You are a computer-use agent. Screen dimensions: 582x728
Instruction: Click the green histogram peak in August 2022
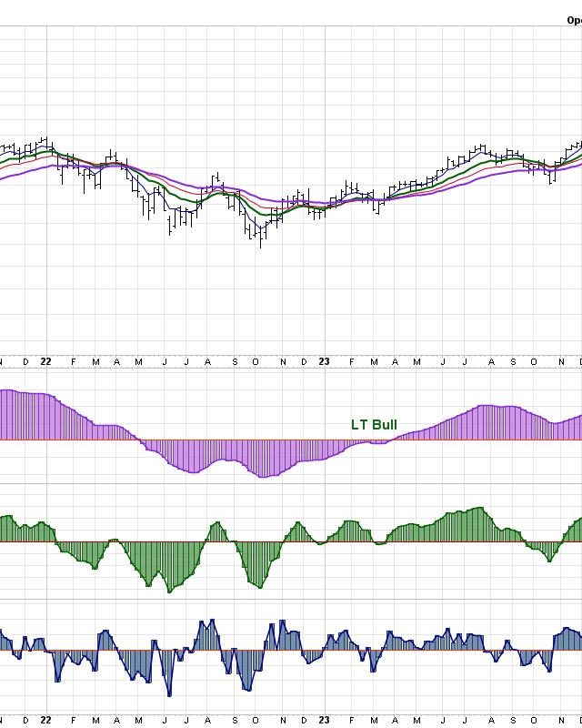[216, 523]
